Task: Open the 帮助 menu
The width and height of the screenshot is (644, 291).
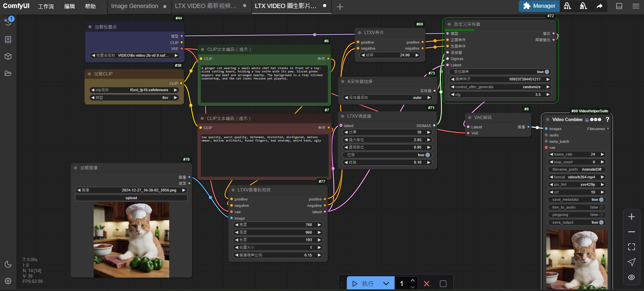Action: point(90,6)
